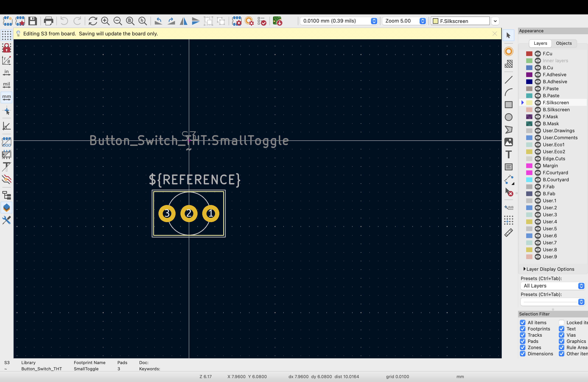Click pad 1 on the canvas
Image resolution: width=588 pixels, height=382 pixels.
click(x=211, y=214)
